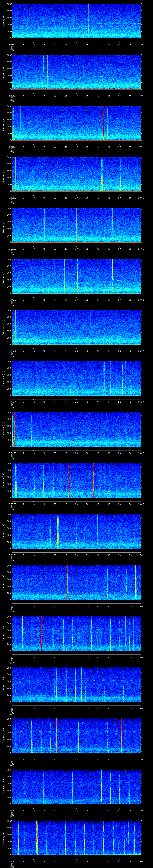This screenshot has height=868, width=153.
Task: Click the spectrogram panel starting at 16:18:00
Action: point(77,123)
